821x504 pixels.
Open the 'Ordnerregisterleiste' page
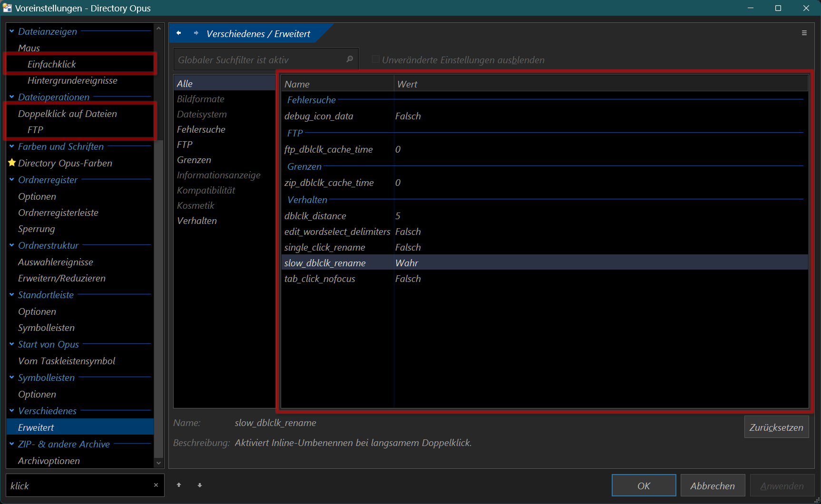(80, 213)
